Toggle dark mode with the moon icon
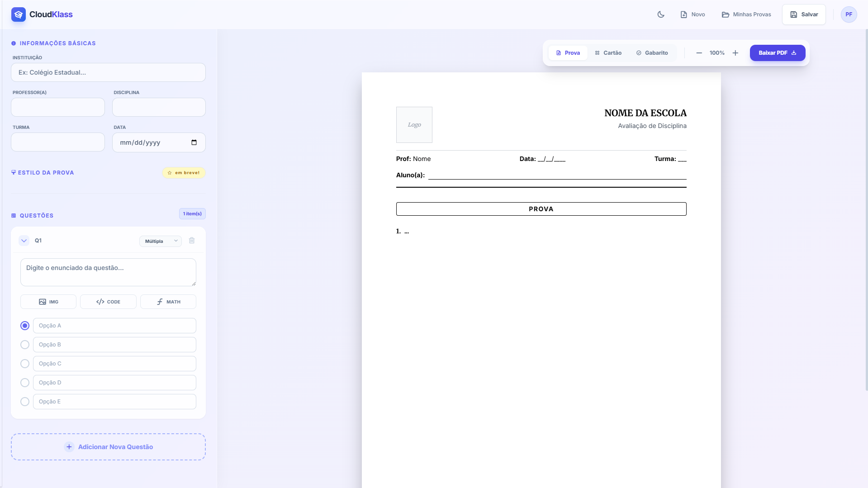This screenshot has height=488, width=868. pyautogui.click(x=661, y=14)
